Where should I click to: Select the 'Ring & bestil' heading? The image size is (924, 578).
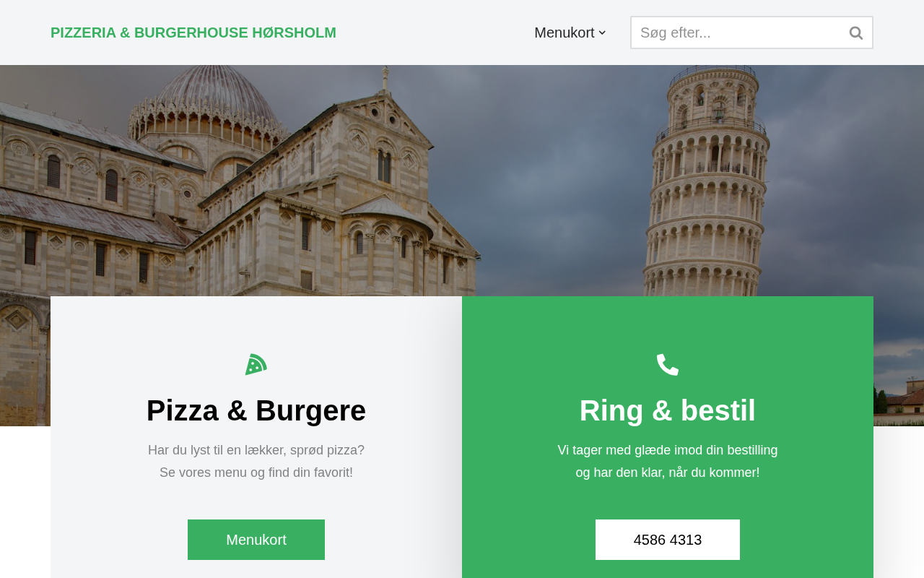tap(668, 410)
